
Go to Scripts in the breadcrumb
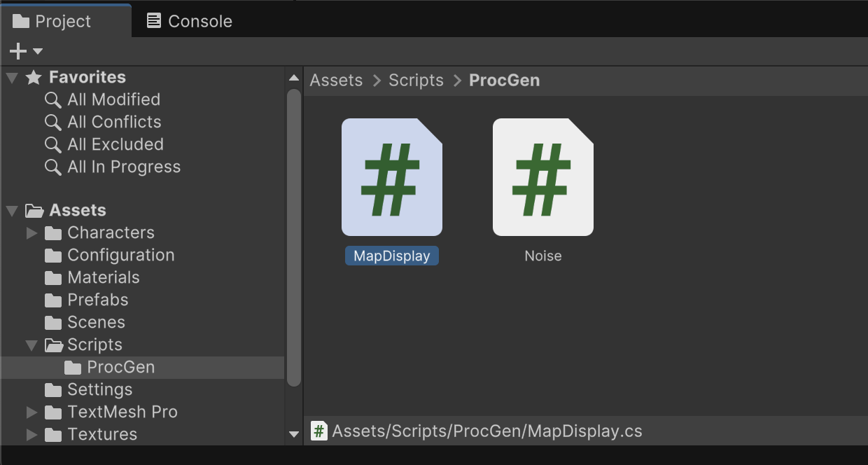click(x=416, y=81)
